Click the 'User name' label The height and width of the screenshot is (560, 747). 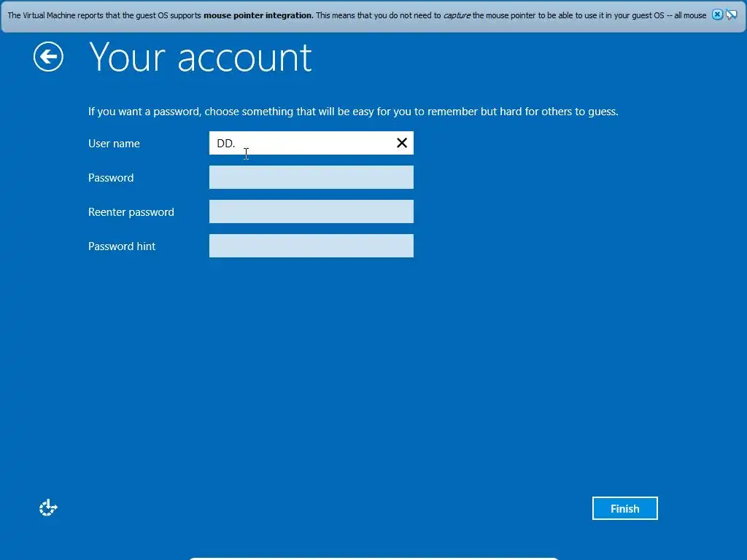tap(114, 144)
